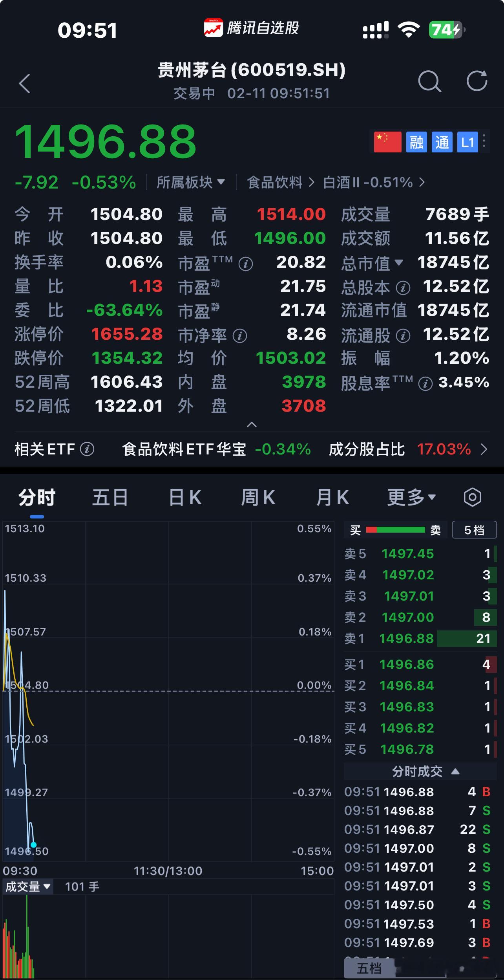Switch to 月K chart tab

pos(332,498)
